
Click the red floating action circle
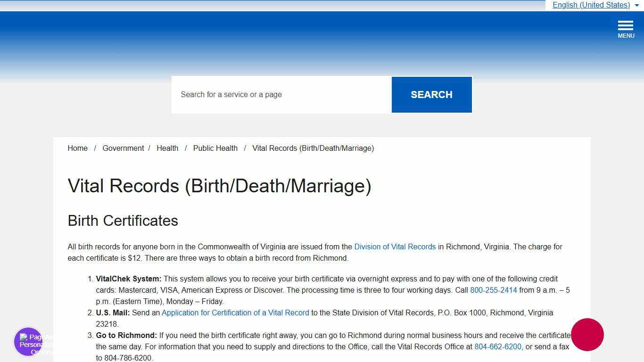[587, 335]
